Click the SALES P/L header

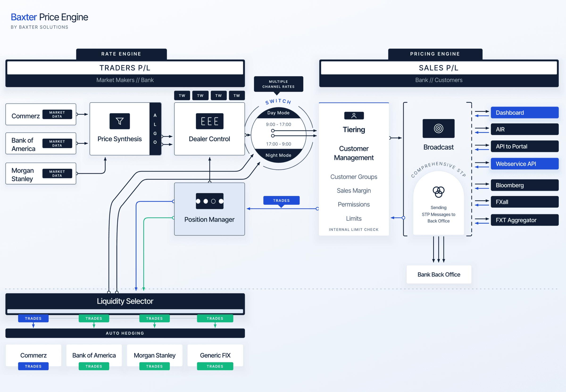(x=439, y=68)
